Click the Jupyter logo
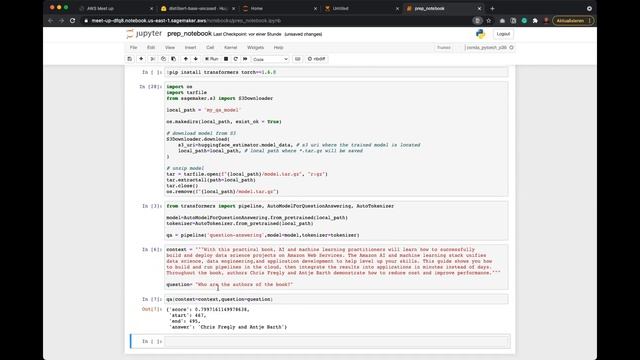Image resolution: width=640 pixels, height=360 pixels. [x=144, y=34]
